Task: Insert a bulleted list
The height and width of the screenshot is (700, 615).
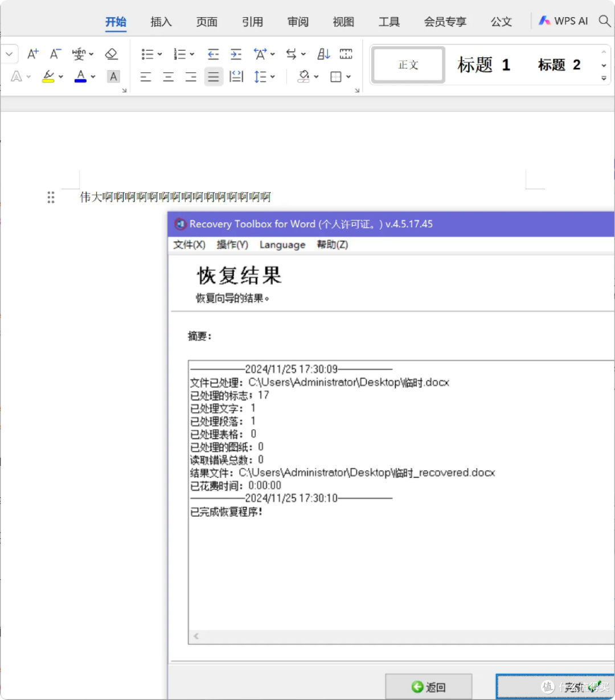Action: pyautogui.click(x=147, y=54)
